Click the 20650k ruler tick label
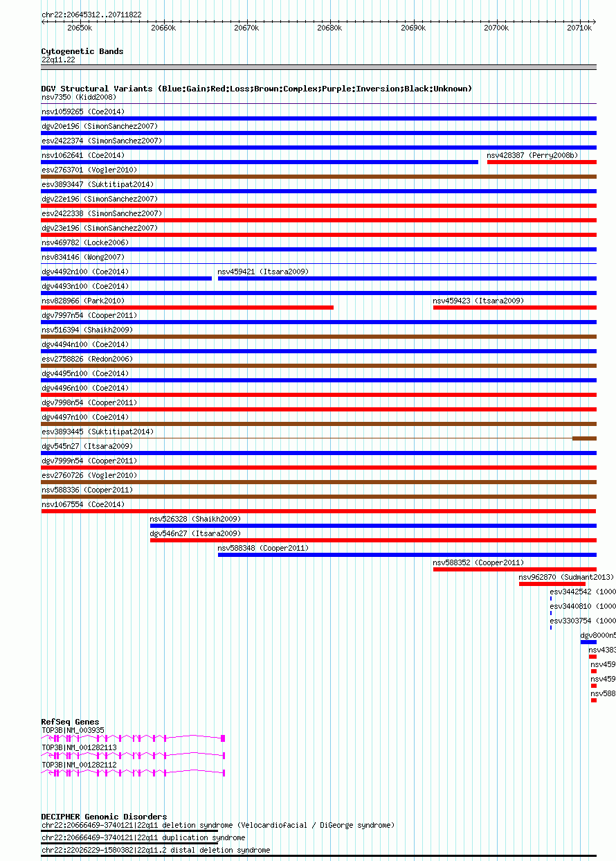 [x=80, y=28]
